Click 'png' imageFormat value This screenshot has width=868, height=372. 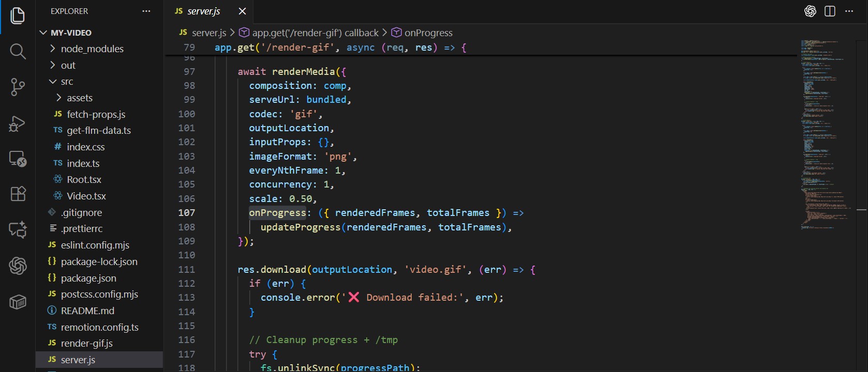pyautogui.click(x=338, y=157)
